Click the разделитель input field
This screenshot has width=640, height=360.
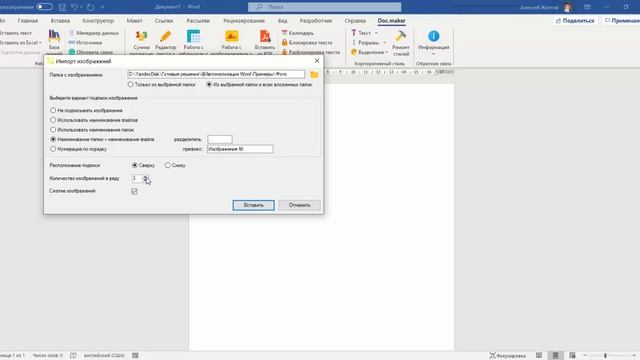tap(220, 139)
